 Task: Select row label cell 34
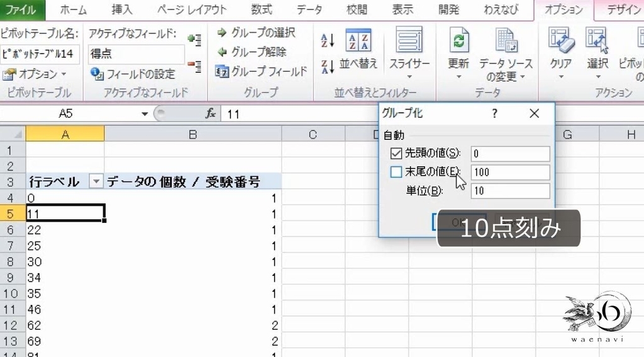pyautogui.click(x=65, y=278)
